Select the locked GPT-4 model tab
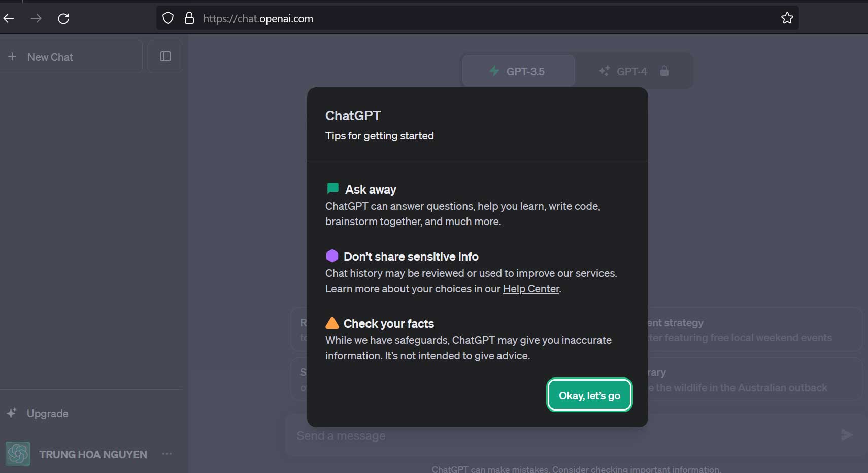The image size is (868, 473). point(633,71)
